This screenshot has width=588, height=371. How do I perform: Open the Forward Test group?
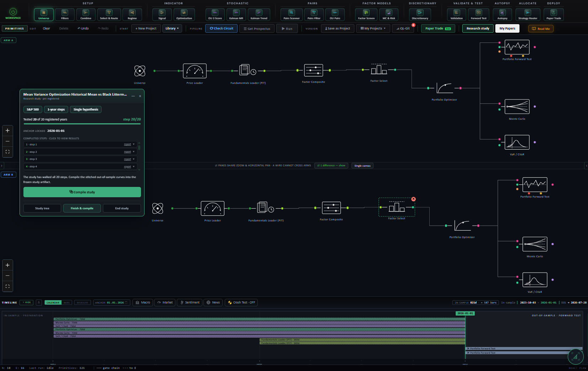pyautogui.click(x=479, y=15)
